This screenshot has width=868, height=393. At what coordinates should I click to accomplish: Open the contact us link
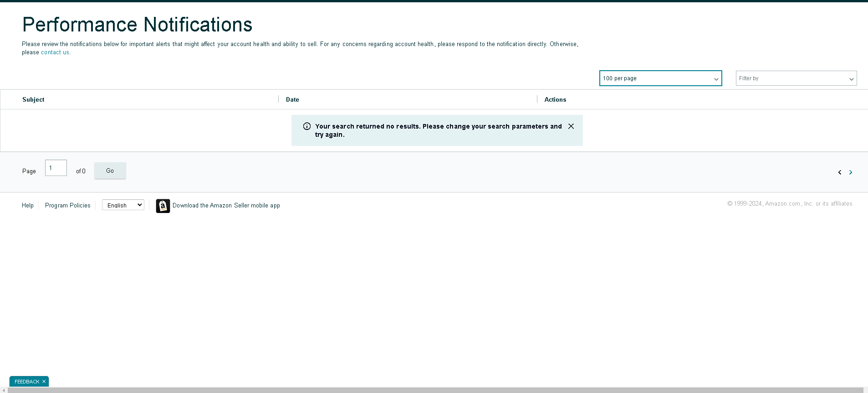point(55,52)
